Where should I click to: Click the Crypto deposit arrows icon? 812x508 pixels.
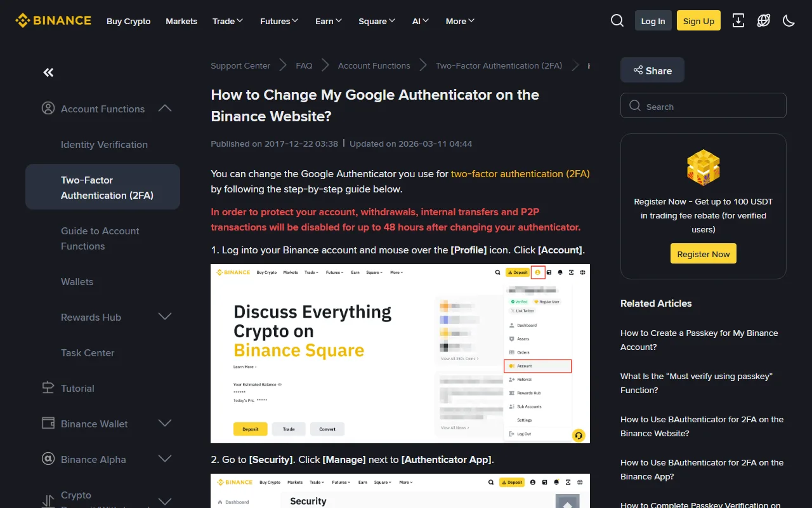coord(48,502)
